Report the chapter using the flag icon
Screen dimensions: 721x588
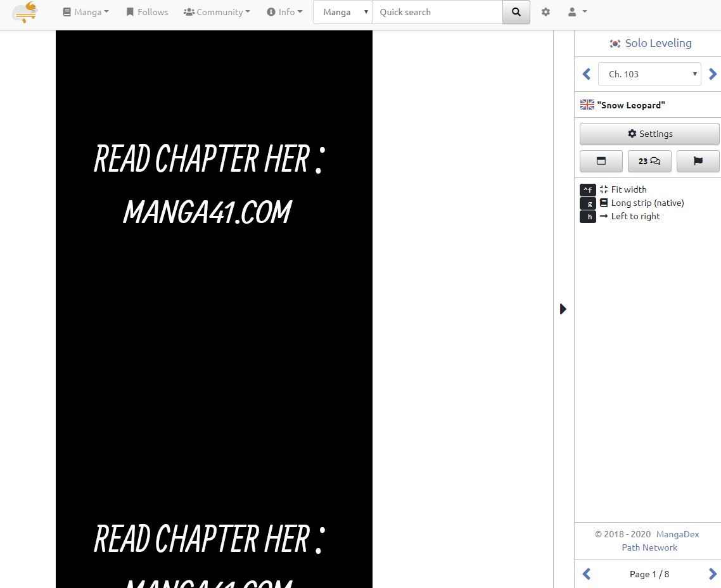click(698, 161)
